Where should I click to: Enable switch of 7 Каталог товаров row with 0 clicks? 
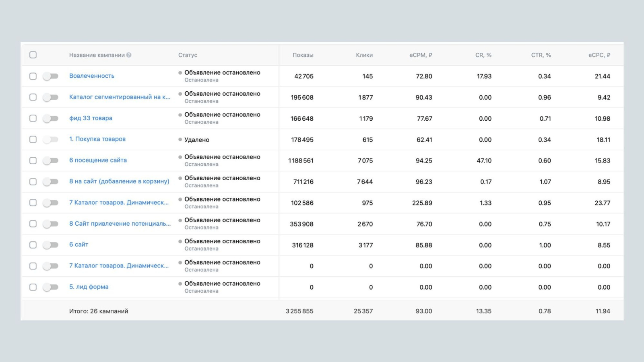tap(51, 266)
